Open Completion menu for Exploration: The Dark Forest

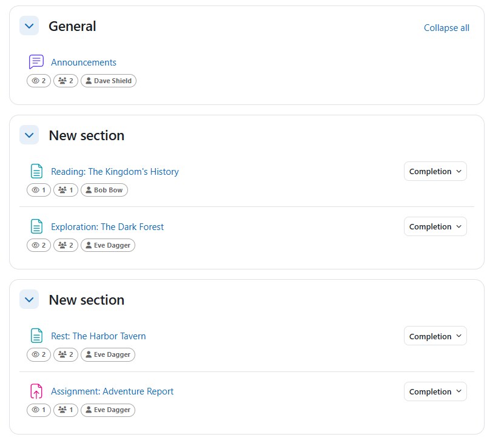point(435,227)
